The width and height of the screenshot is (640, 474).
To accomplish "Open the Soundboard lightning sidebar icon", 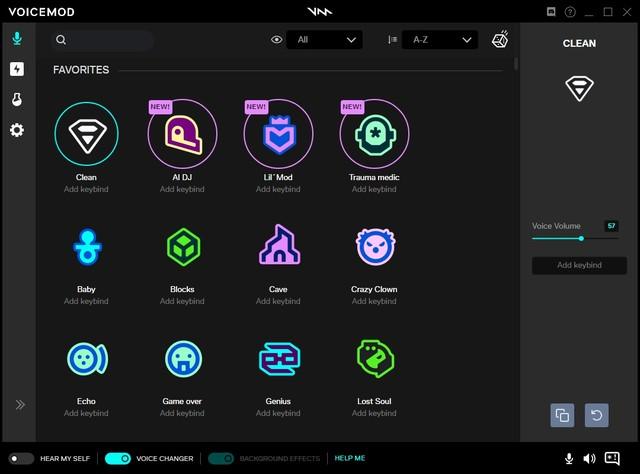I will 17,69.
